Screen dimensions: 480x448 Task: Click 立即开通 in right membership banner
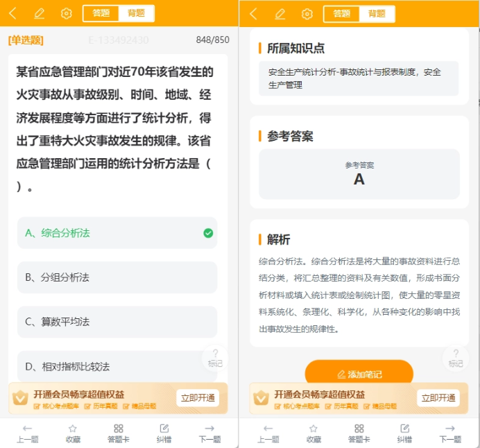pyautogui.click(x=438, y=398)
